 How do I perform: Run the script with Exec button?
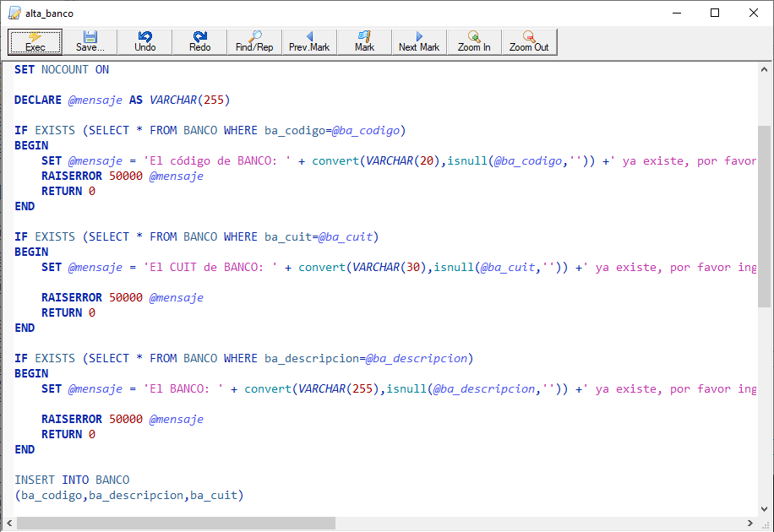coord(35,41)
